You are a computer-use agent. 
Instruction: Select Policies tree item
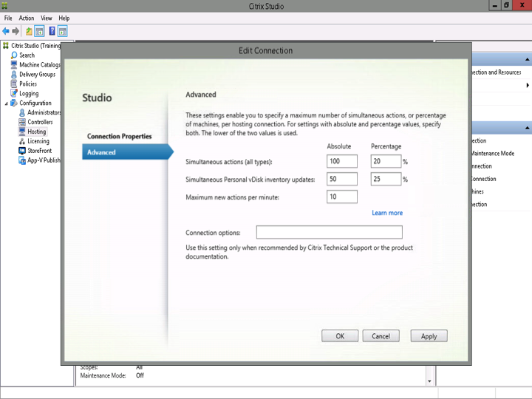coord(28,83)
